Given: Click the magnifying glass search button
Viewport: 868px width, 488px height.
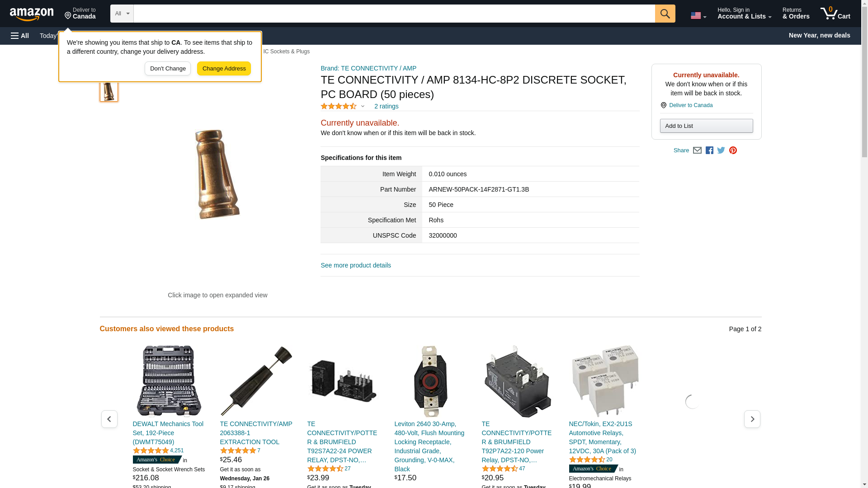Looking at the screenshot, I should point(665,14).
